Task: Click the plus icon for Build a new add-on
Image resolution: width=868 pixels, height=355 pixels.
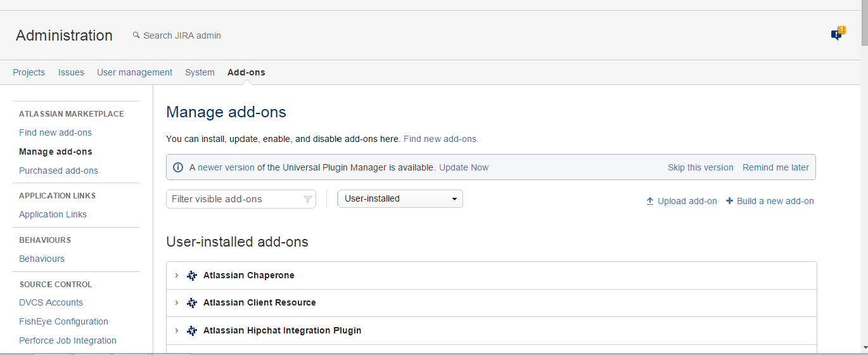Action: tap(730, 200)
